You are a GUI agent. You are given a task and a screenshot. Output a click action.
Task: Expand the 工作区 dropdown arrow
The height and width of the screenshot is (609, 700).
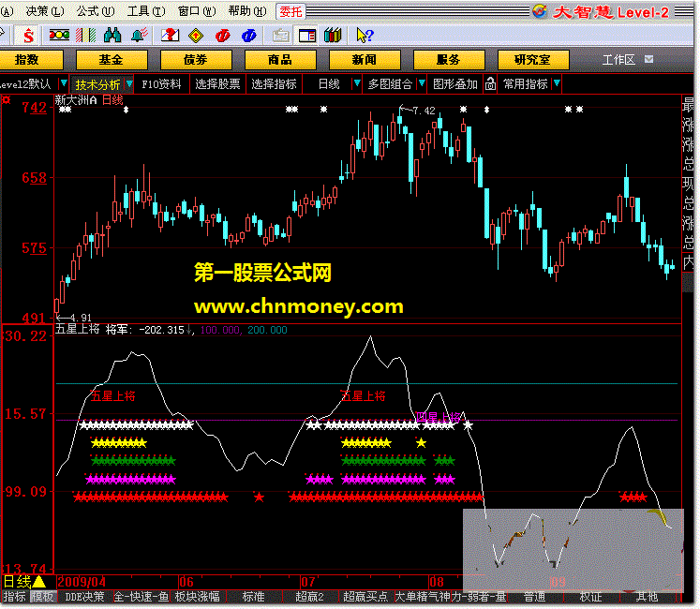point(649,59)
